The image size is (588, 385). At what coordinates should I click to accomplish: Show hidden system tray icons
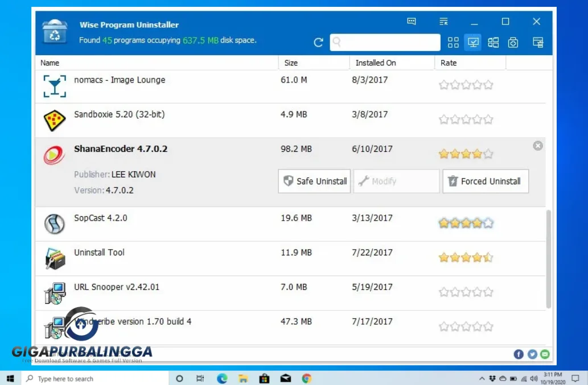(482, 379)
